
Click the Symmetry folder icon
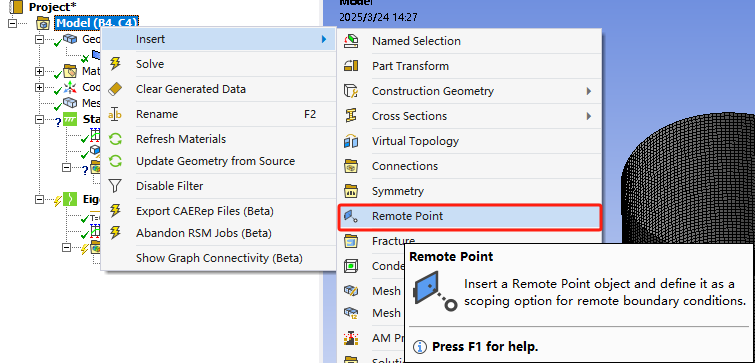pos(351,191)
